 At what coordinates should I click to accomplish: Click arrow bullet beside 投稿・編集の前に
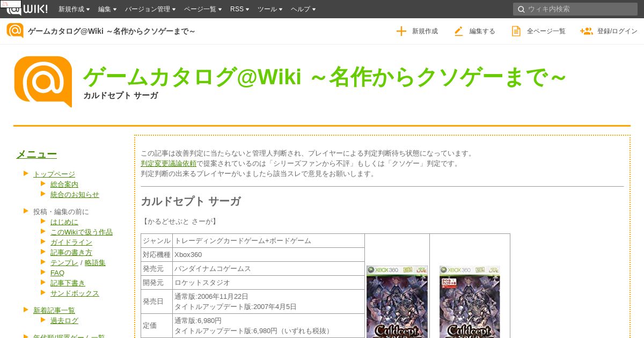tap(26, 210)
